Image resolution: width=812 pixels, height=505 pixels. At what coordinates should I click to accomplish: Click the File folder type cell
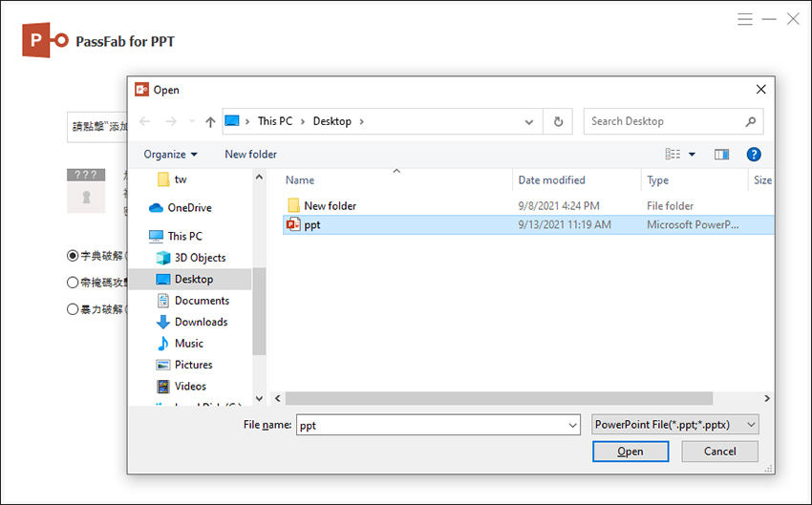pos(670,205)
